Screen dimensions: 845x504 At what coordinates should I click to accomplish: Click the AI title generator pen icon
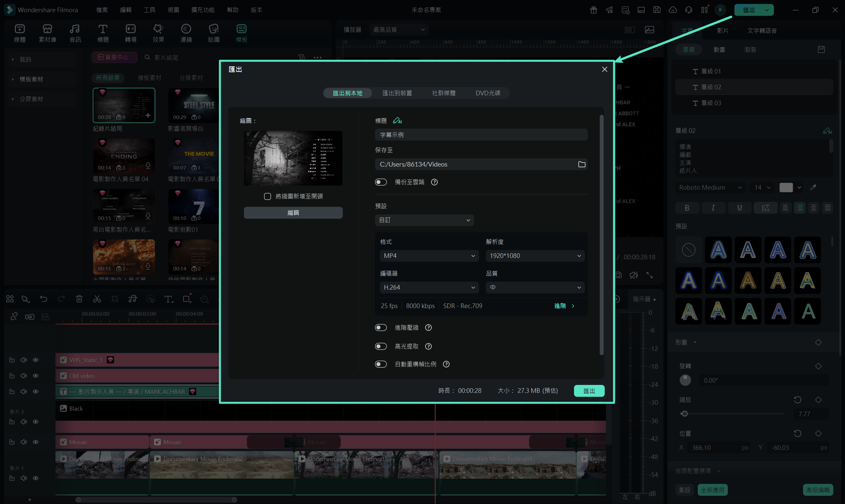pyautogui.click(x=397, y=121)
